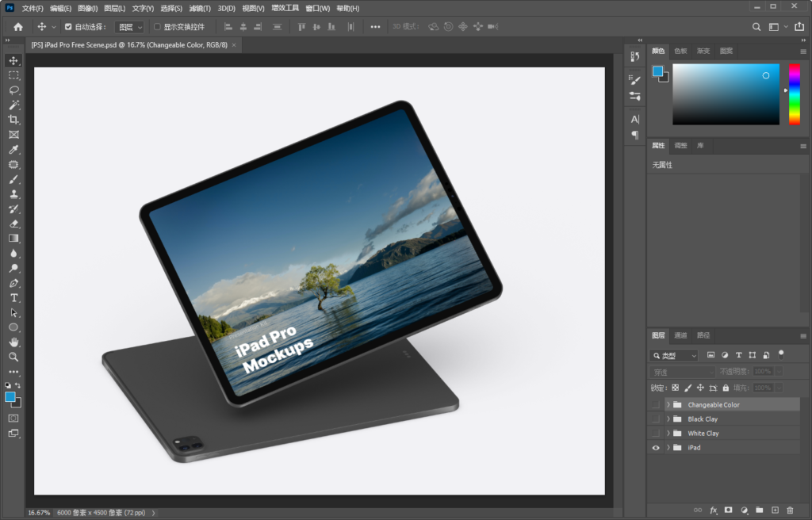
Task: Add layer style with the fx icon
Action: coord(713,510)
